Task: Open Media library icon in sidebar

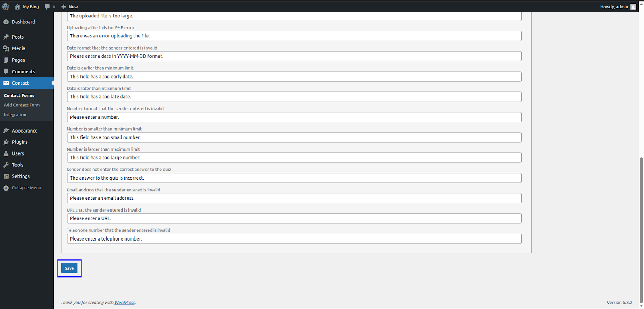Action: tap(6, 48)
